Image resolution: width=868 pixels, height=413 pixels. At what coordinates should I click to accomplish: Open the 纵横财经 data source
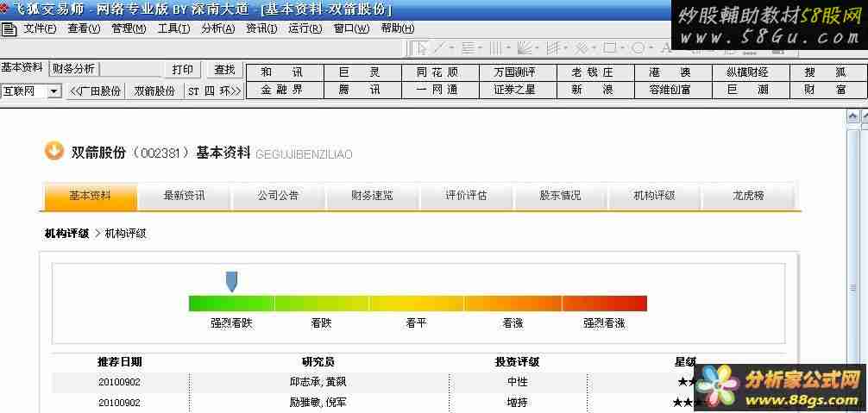751,72
